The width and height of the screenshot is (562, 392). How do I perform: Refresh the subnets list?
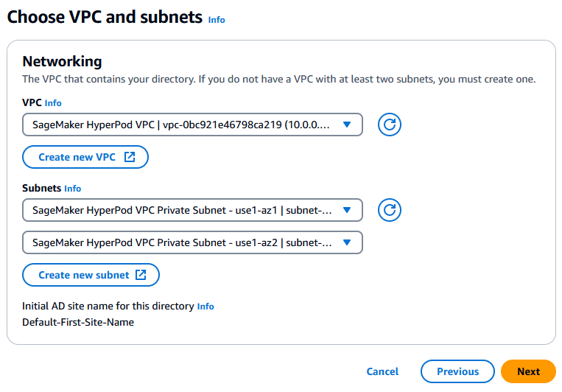390,211
